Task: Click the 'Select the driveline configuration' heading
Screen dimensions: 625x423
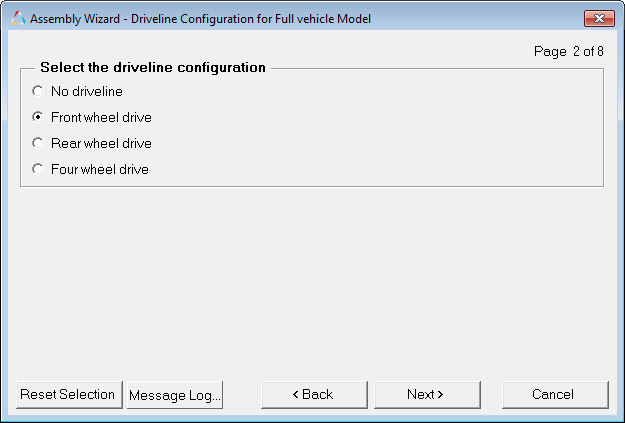Action: click(x=152, y=68)
